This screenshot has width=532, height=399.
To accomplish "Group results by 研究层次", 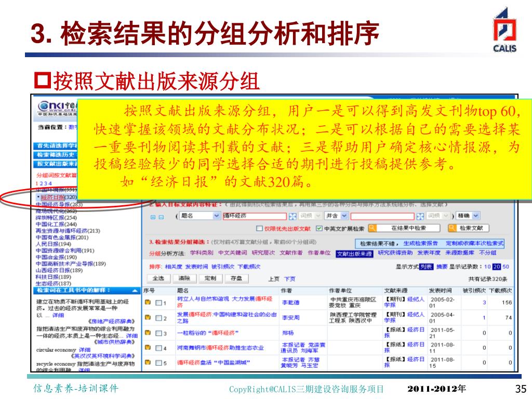I will [263, 253].
